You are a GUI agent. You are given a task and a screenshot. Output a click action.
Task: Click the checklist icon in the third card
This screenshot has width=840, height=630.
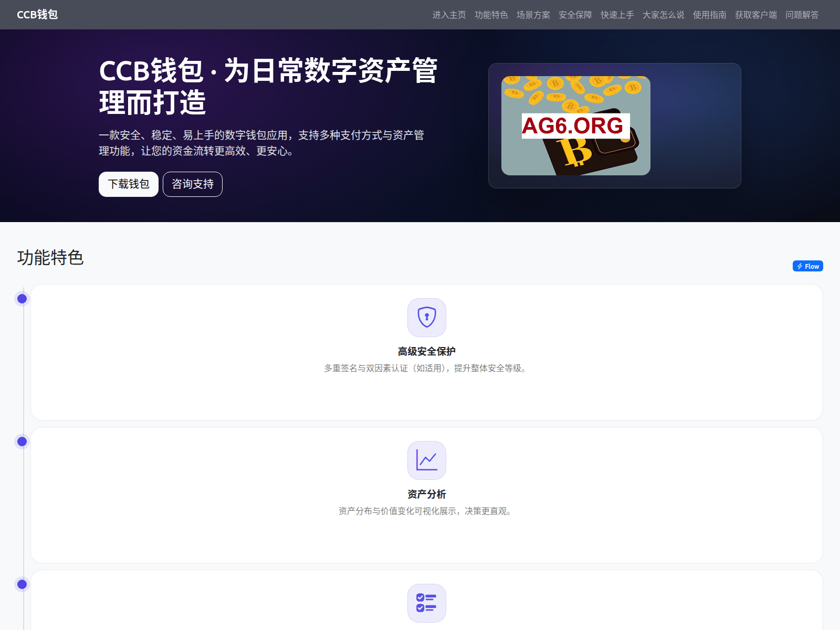point(427,603)
